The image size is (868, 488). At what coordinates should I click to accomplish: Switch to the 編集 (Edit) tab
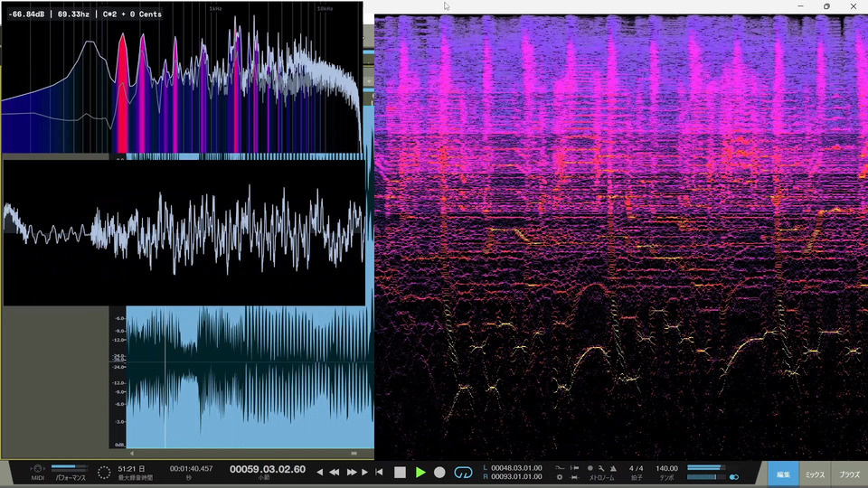pyautogui.click(x=785, y=474)
